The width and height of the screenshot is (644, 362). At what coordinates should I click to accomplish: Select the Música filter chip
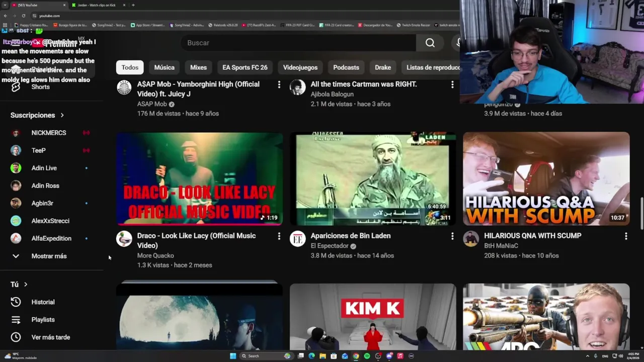(x=165, y=67)
